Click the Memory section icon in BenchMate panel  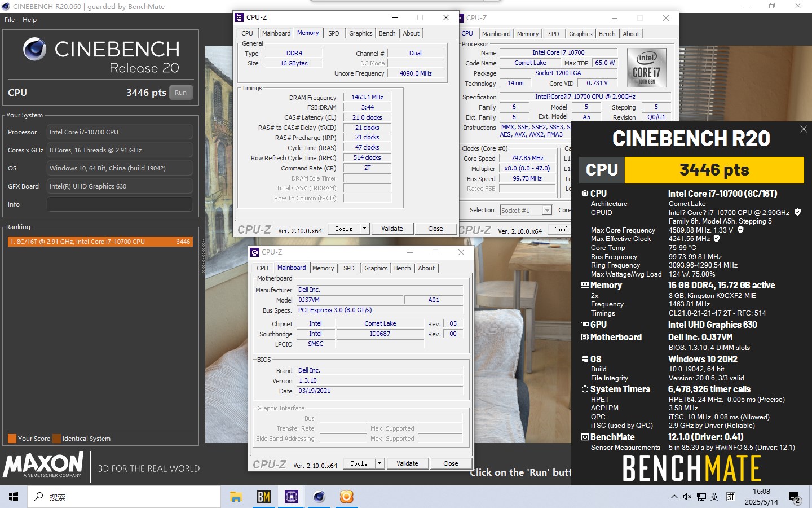[585, 286]
